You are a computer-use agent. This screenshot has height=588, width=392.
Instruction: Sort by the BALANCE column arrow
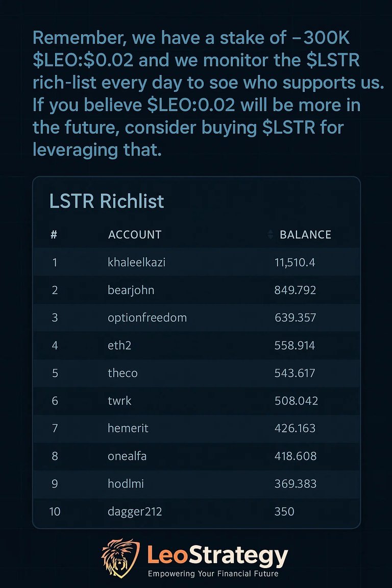pyautogui.click(x=270, y=235)
